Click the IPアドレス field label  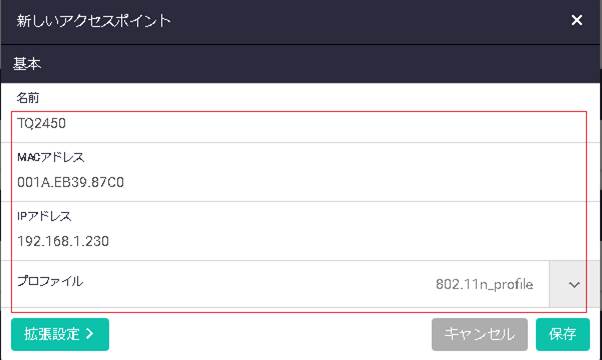pos(44,216)
